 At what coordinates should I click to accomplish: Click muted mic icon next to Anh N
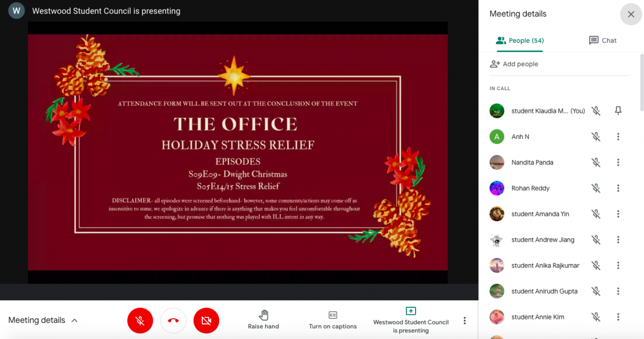coord(596,137)
